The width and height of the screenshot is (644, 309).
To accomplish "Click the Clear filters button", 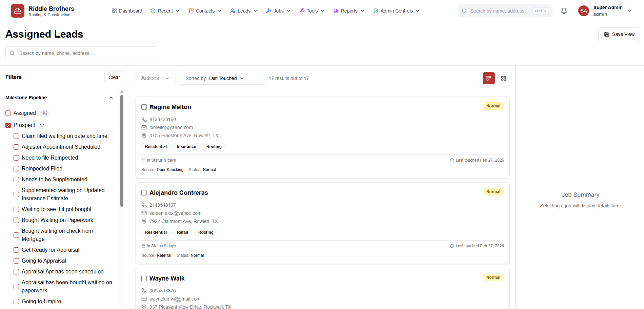I will click(x=114, y=77).
